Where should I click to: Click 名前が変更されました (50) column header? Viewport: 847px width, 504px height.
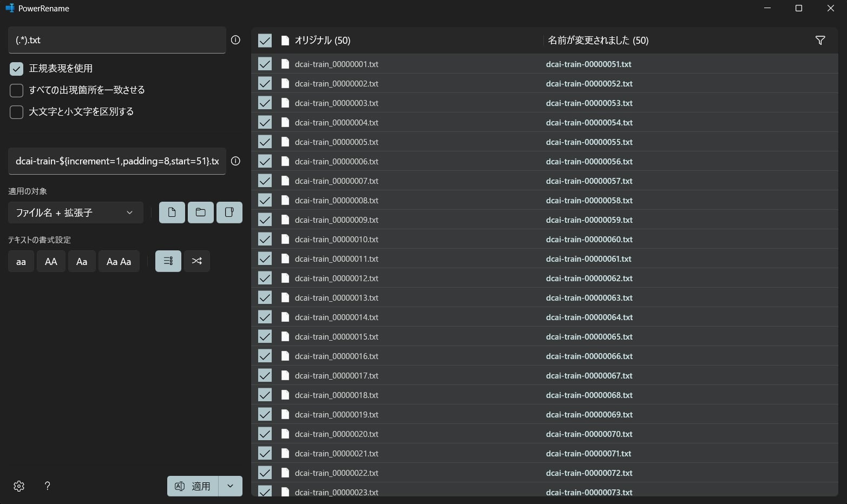pyautogui.click(x=598, y=41)
